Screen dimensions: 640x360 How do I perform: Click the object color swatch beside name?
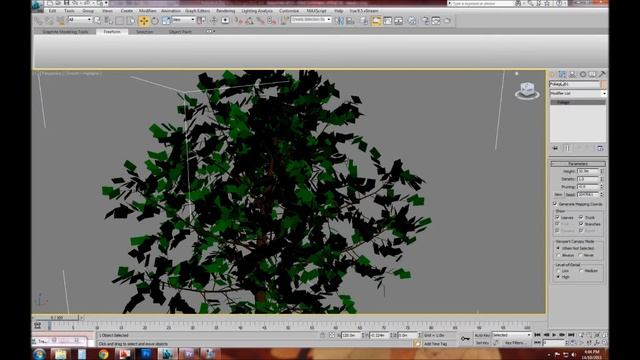pos(604,84)
